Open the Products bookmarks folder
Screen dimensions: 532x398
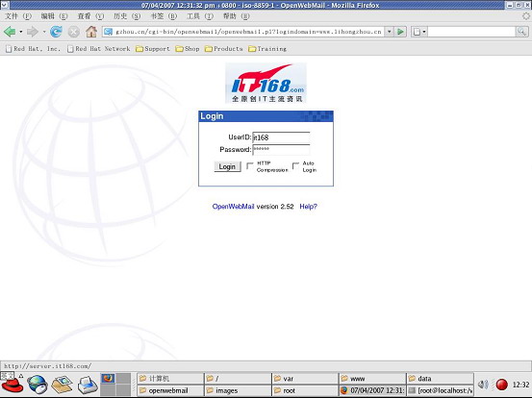[224, 49]
